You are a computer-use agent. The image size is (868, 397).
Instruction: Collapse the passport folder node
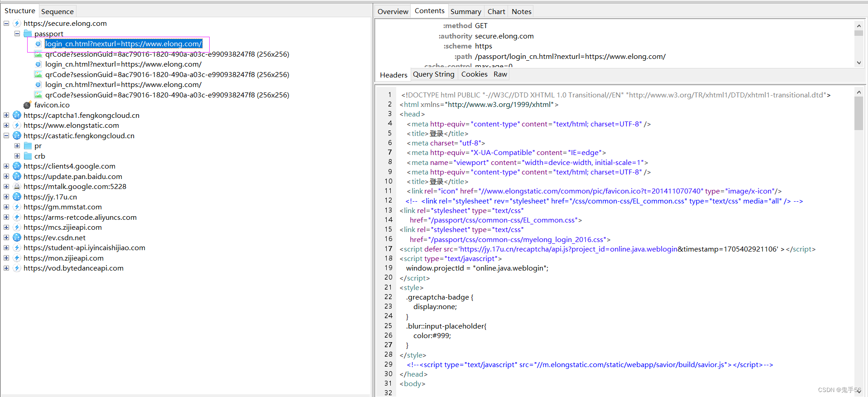tap(17, 34)
